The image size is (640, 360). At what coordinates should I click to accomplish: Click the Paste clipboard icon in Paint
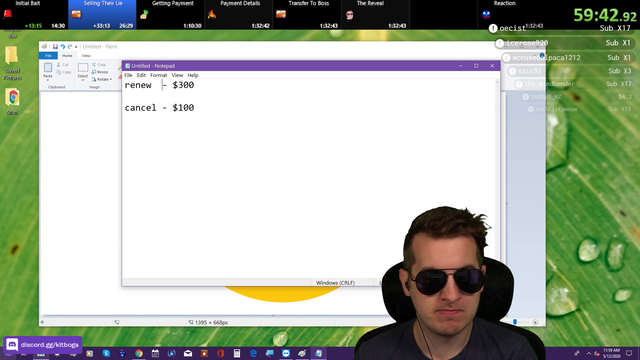click(x=48, y=67)
